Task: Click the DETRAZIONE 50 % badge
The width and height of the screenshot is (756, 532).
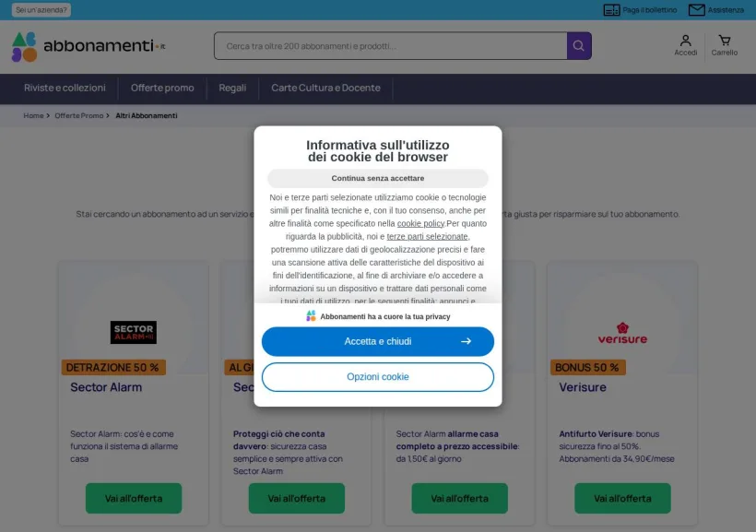Action: pos(113,368)
